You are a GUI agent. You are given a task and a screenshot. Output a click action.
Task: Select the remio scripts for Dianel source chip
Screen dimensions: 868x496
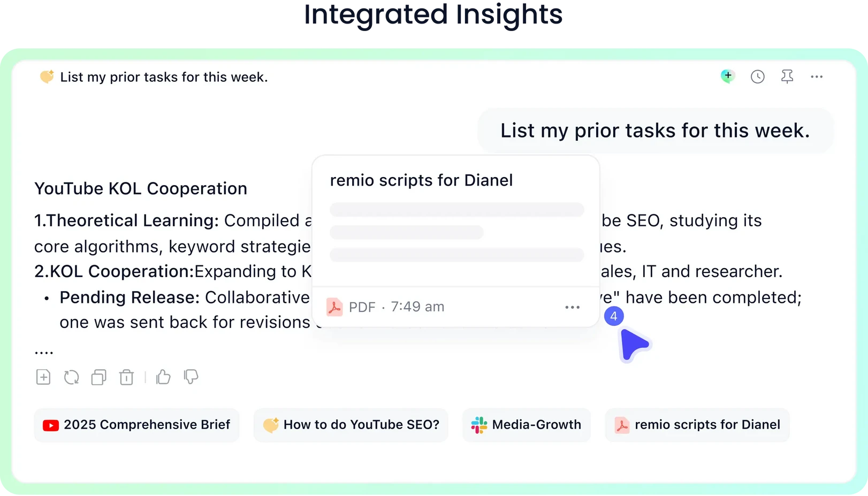[697, 425]
